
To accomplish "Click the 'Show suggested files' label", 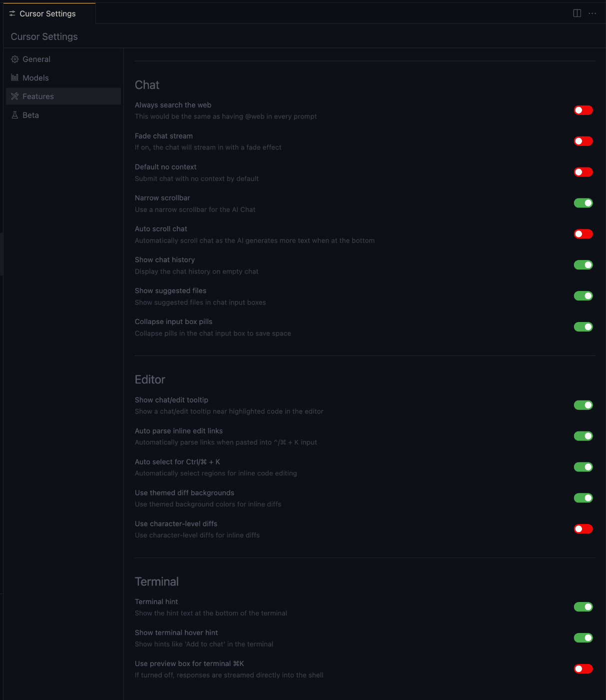I will [170, 291].
